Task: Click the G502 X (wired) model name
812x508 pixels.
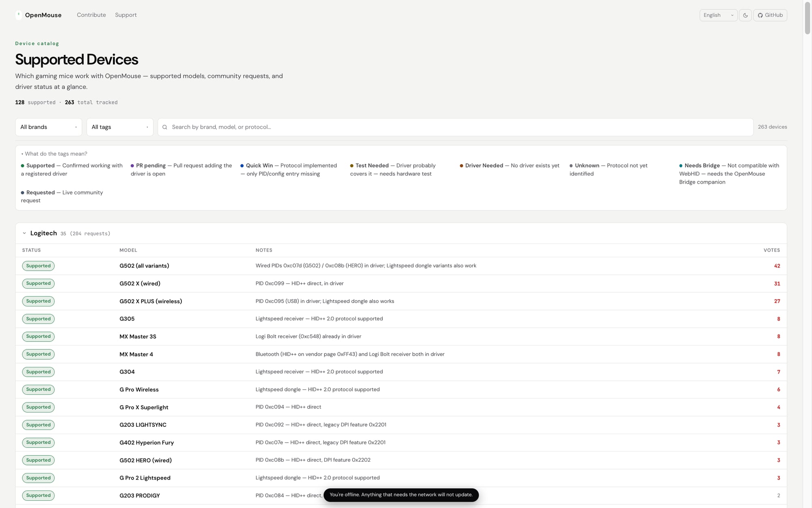Action: pyautogui.click(x=140, y=284)
